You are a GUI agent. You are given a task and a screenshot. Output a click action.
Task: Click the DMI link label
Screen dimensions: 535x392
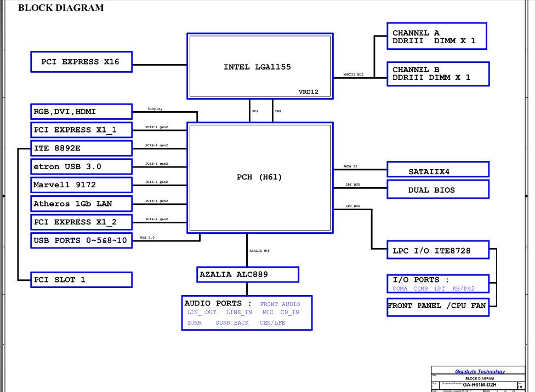coord(278,111)
